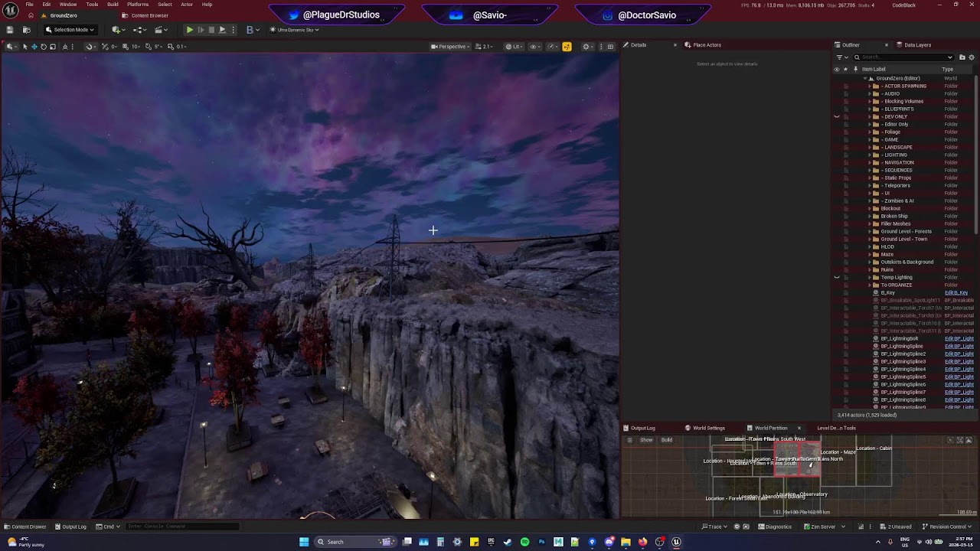This screenshot has width=980, height=551.
Task: Open the Cinematics clapperboard icon
Action: click(x=162, y=30)
